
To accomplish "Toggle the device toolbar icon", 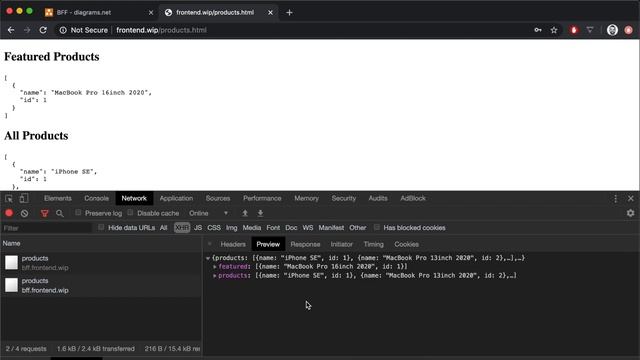I will coord(24,198).
